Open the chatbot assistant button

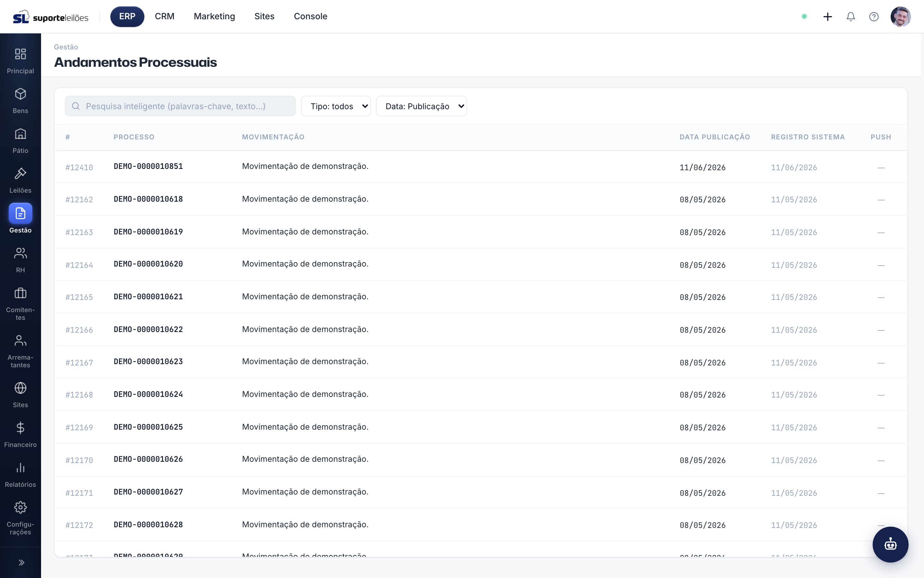[x=890, y=544]
